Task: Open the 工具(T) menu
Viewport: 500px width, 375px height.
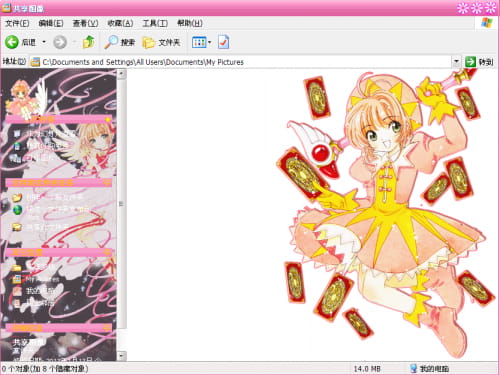Action: 155,23
